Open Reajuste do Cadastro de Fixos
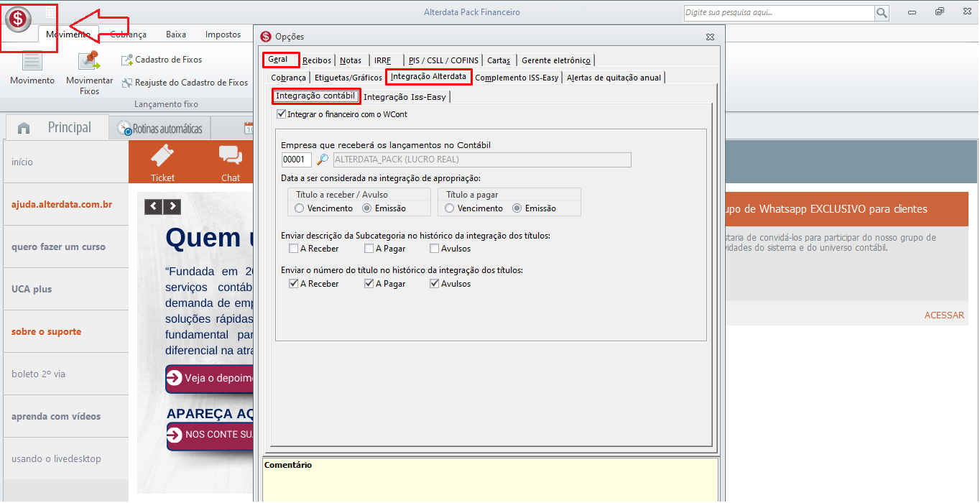 [x=185, y=83]
